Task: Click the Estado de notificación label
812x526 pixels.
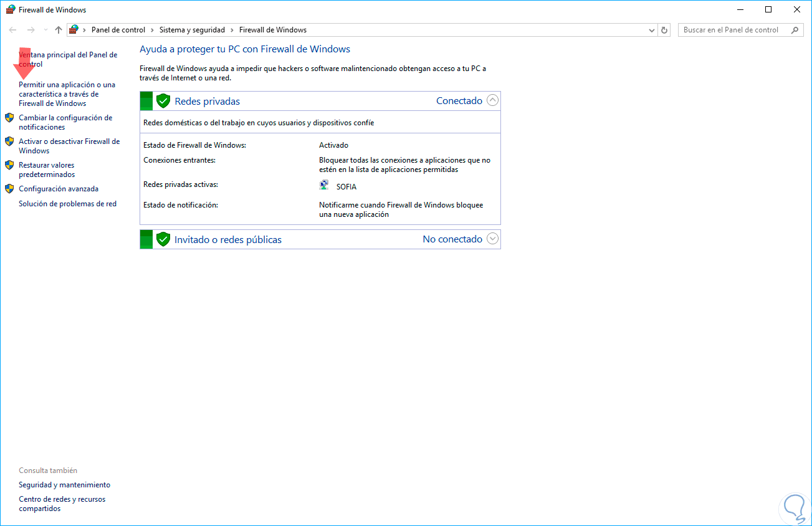Action: point(181,204)
